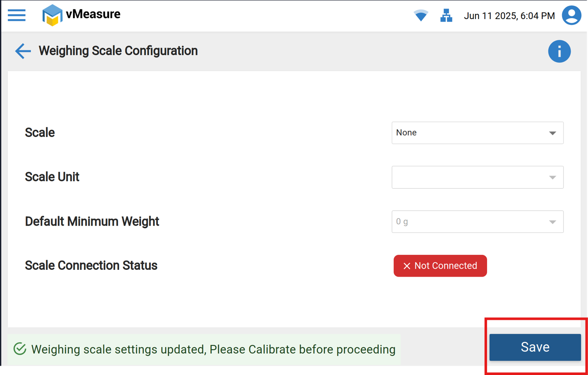This screenshot has height=375, width=588.
Task: Check the Wi-Fi signal status icon
Action: 421,16
